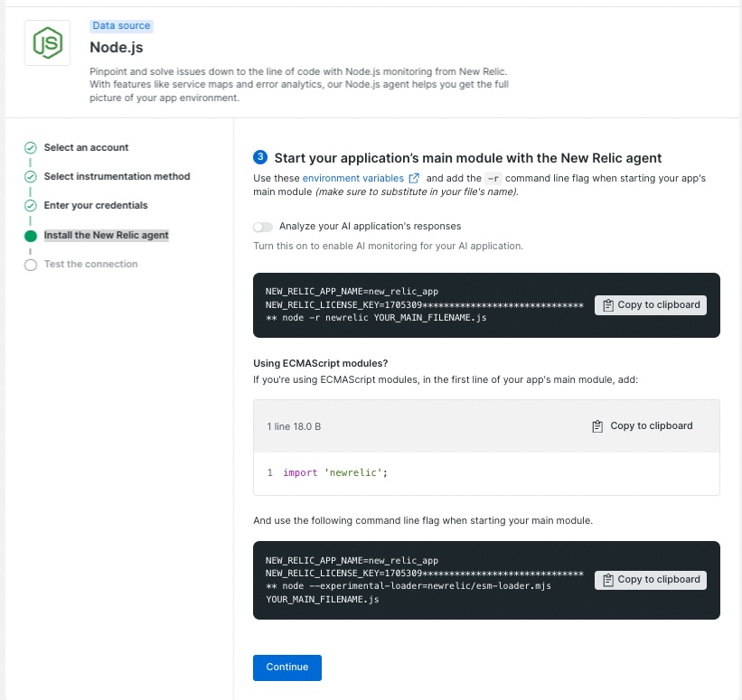The width and height of the screenshot is (742, 700).
Task: Click 'Turn this on to enable AI monitoring' text
Action: click(388, 246)
